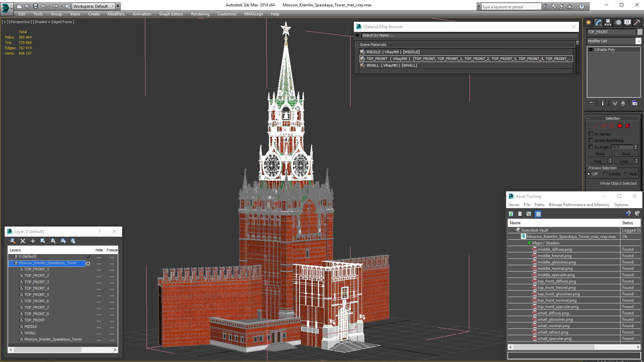The image size is (644, 362).
Task: Select Polygon sub-object level icon
Action: tap(620, 126)
